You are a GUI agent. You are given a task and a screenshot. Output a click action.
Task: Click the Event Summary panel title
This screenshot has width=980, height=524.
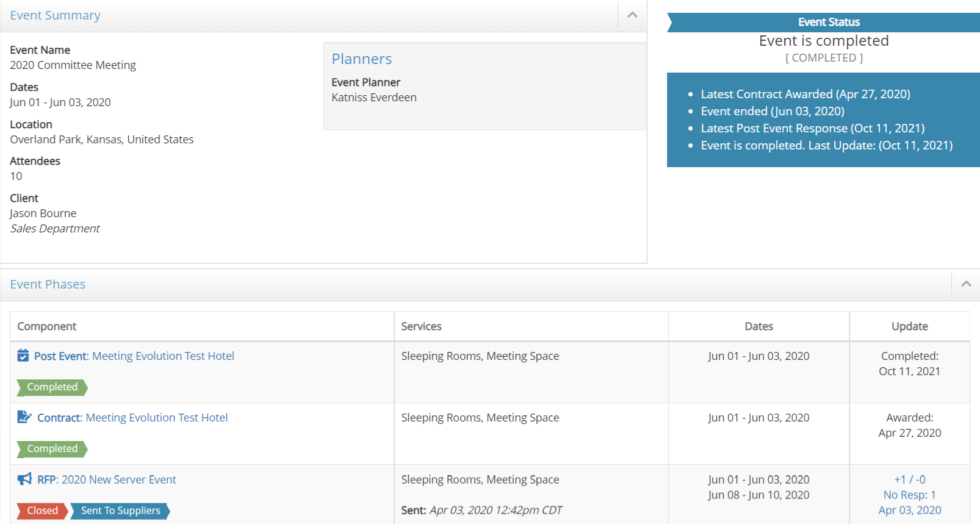pos(55,16)
